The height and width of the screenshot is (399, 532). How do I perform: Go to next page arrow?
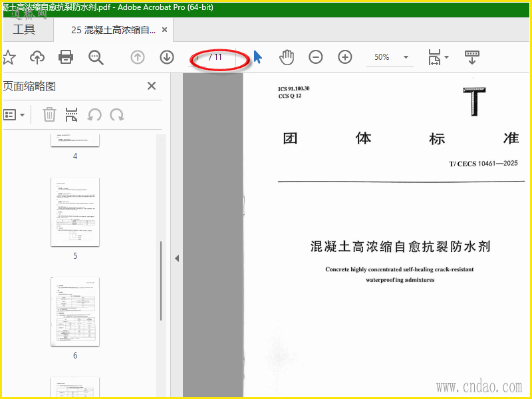click(167, 57)
